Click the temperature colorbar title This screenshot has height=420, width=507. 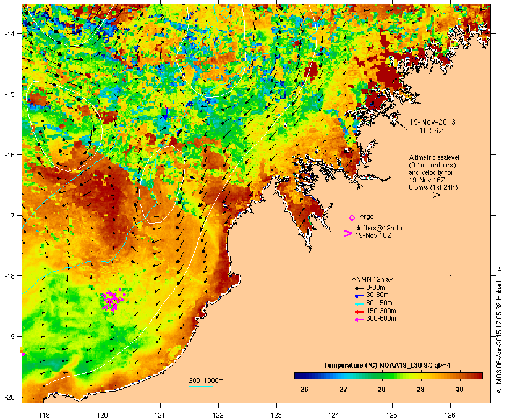pos(388,366)
